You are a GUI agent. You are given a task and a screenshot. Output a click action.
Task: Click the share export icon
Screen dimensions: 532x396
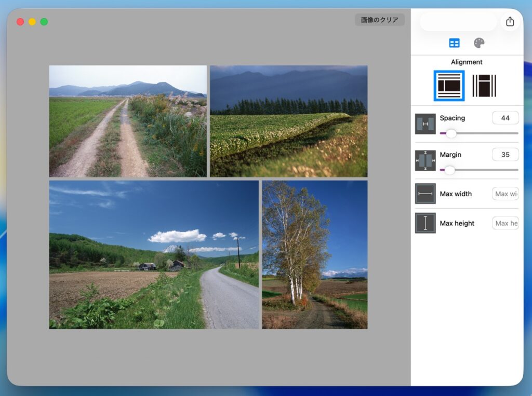pos(510,21)
